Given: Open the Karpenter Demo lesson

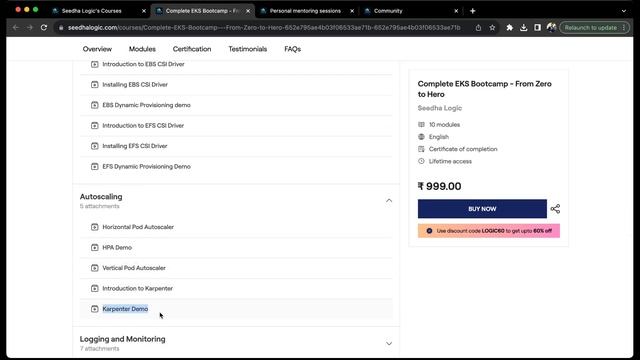Looking at the screenshot, I should (125, 309).
